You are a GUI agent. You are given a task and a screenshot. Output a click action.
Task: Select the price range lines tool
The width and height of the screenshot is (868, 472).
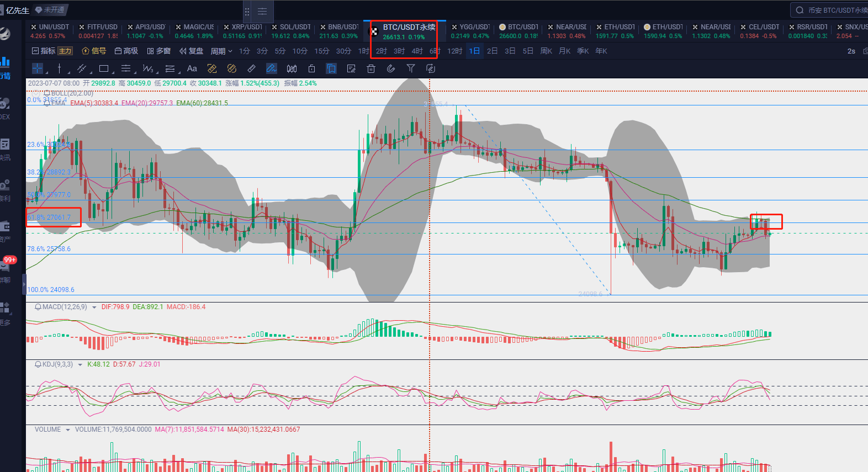click(170, 68)
